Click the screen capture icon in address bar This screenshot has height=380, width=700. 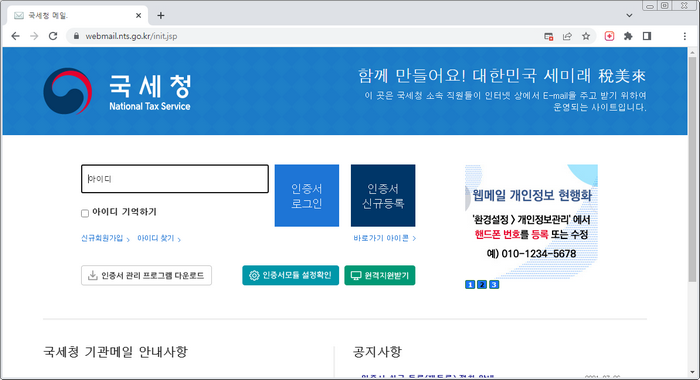[x=549, y=36]
